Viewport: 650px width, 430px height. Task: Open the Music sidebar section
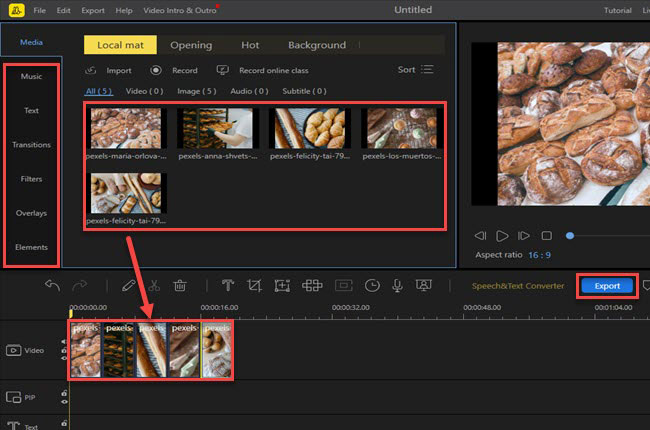pyautogui.click(x=32, y=76)
